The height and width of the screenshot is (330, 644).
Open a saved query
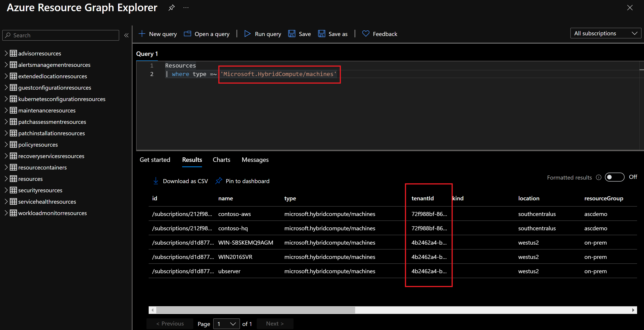(x=206, y=34)
